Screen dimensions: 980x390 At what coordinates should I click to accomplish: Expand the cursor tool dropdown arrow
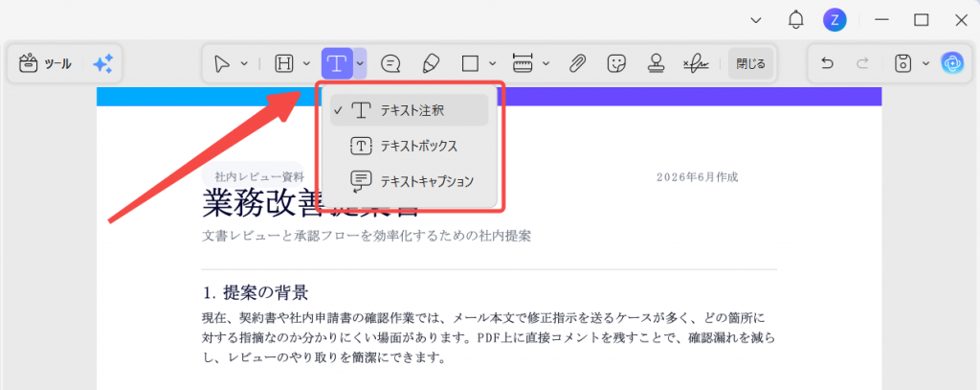tap(244, 63)
